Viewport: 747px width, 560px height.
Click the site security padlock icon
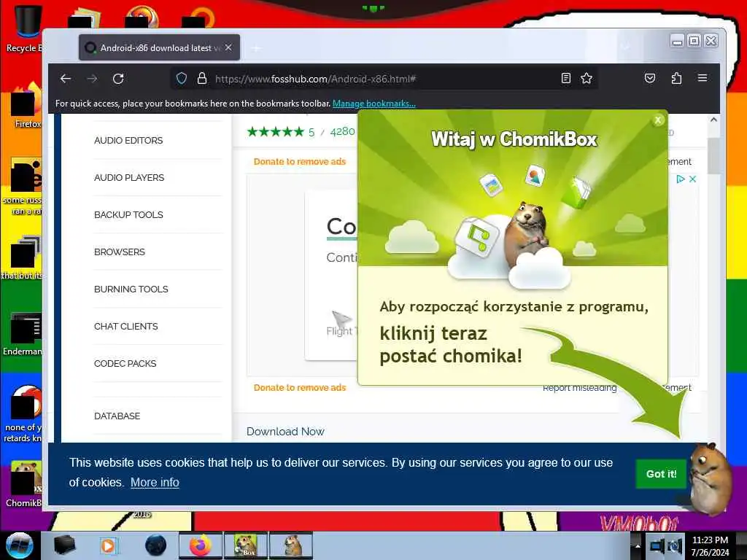[202, 79]
